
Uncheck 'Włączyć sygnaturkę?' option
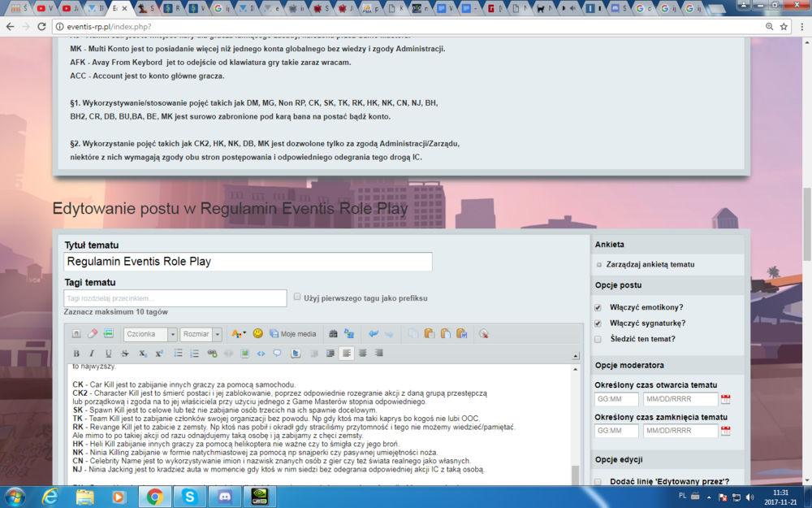(598, 323)
